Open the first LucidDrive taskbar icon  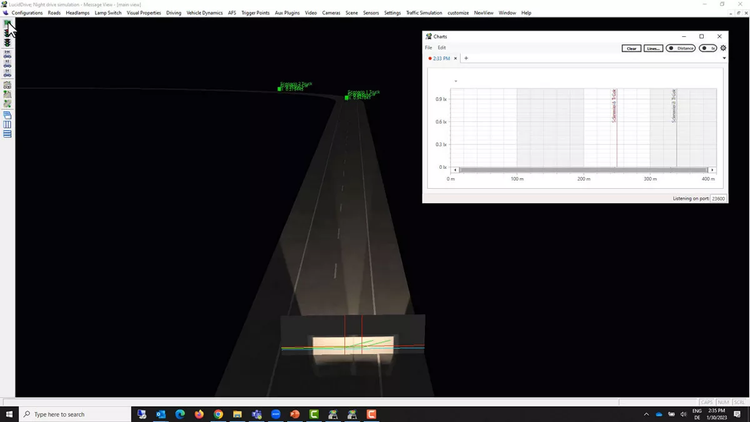tap(333, 414)
